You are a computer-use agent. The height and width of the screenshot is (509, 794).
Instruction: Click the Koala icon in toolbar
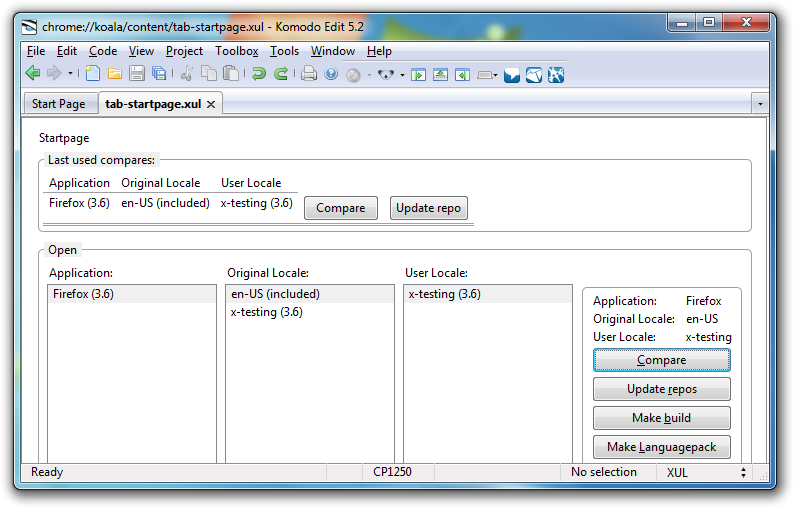[386, 75]
